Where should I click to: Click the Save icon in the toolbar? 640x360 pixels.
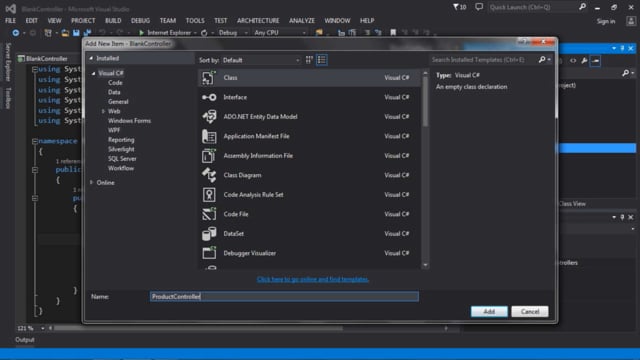(x=76, y=33)
